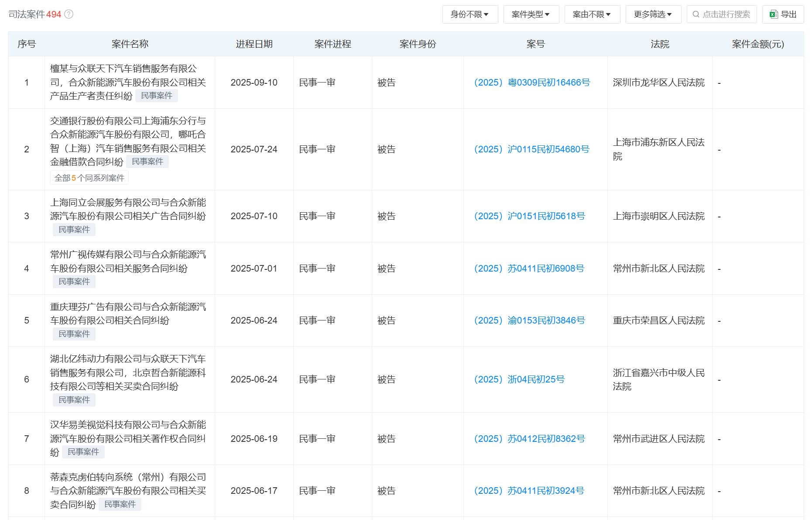
Task: Open the 案件类型 filter dropdown
Action: point(531,14)
